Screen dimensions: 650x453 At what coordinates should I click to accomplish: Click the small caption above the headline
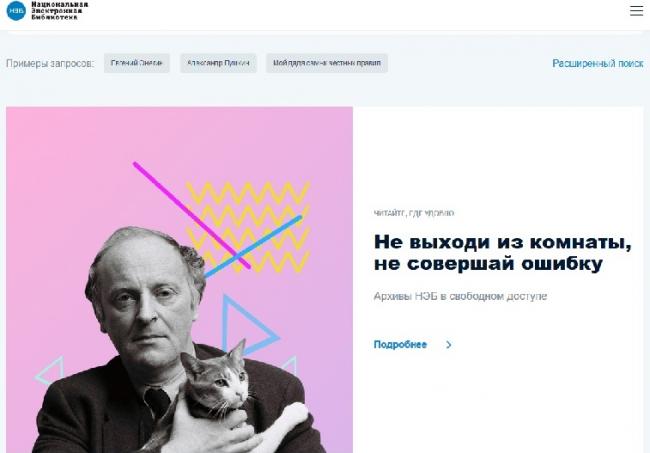point(414,213)
